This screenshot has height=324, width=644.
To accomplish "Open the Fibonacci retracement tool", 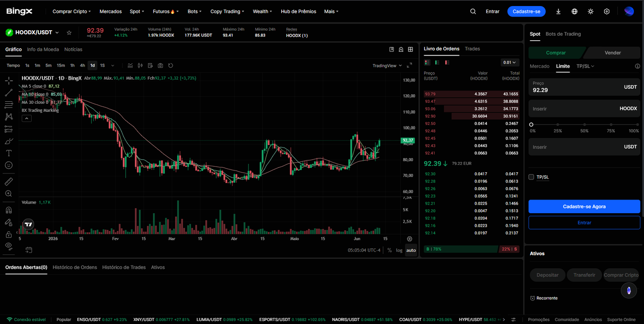I will pyautogui.click(x=9, y=105).
